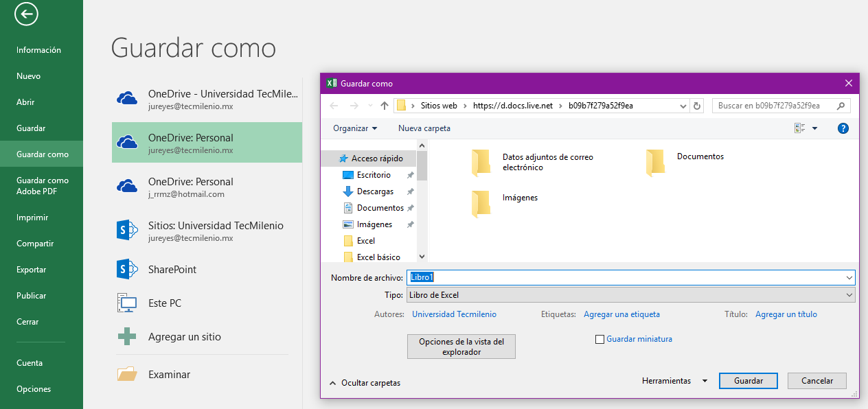
Task: Click the Nueva carpeta button
Action: (x=424, y=128)
